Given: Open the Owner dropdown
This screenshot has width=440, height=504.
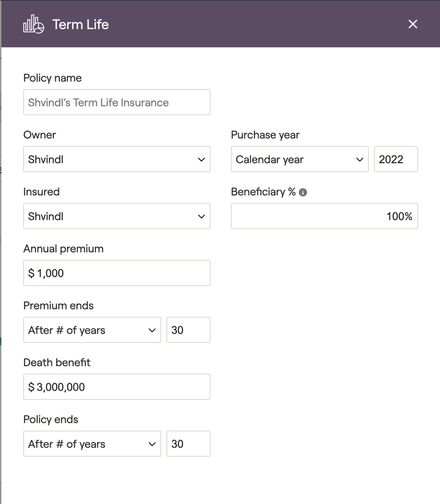Looking at the screenshot, I should [x=117, y=159].
